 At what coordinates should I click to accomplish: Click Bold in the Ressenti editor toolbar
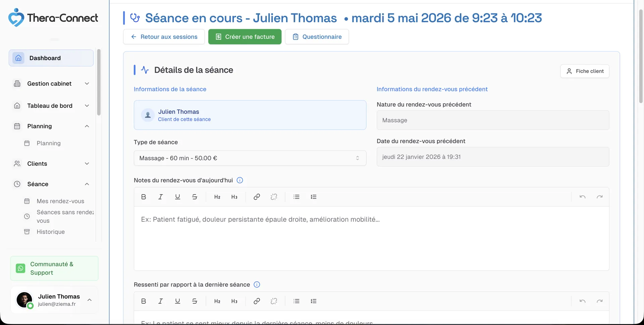point(144,301)
